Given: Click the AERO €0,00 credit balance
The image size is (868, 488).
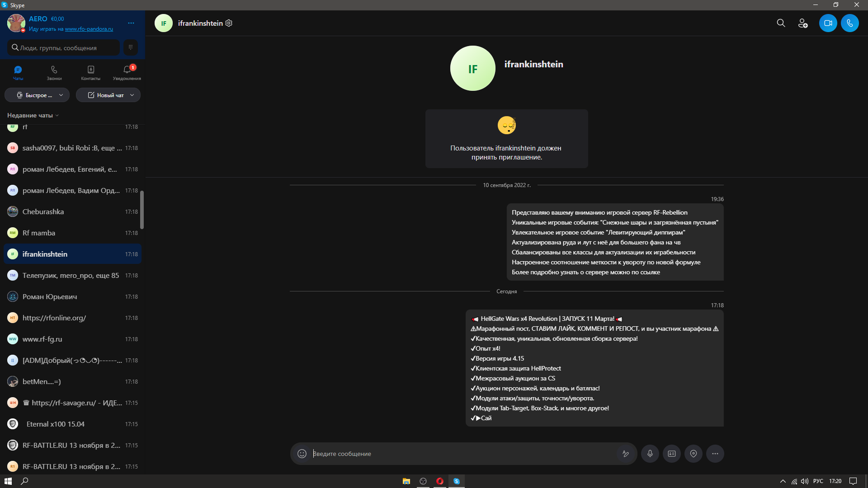Looking at the screenshot, I should point(57,19).
